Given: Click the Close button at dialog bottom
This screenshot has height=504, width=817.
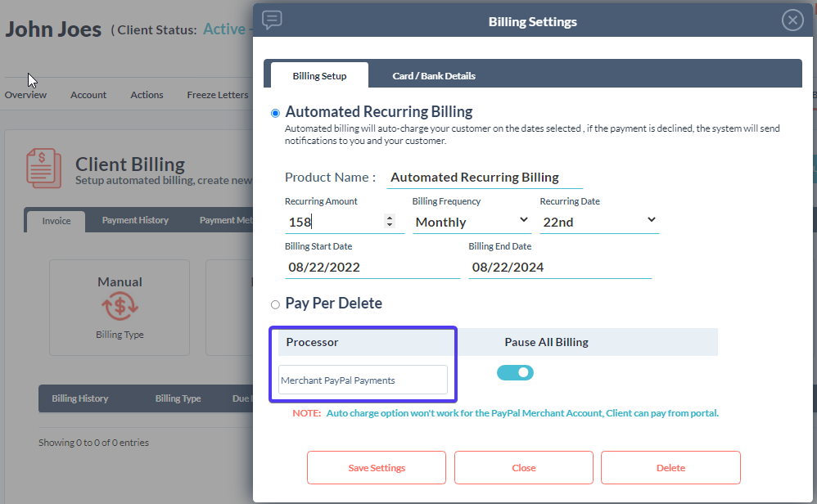Looking at the screenshot, I should point(523,468).
